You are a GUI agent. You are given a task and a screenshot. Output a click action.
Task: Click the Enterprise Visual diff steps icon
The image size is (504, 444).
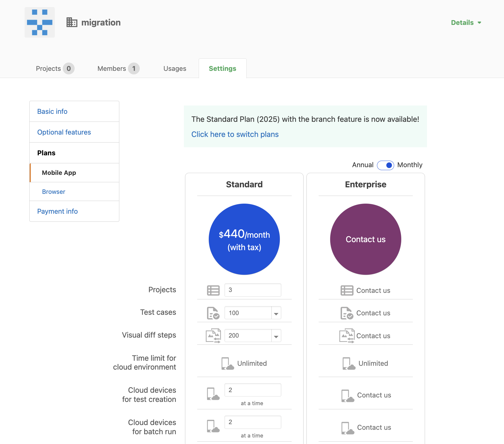pos(347,336)
